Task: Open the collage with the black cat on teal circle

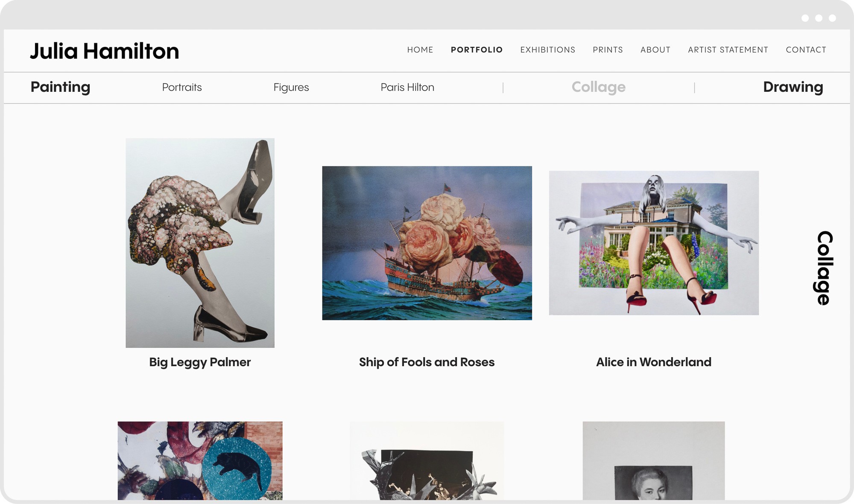Action: pos(200,460)
